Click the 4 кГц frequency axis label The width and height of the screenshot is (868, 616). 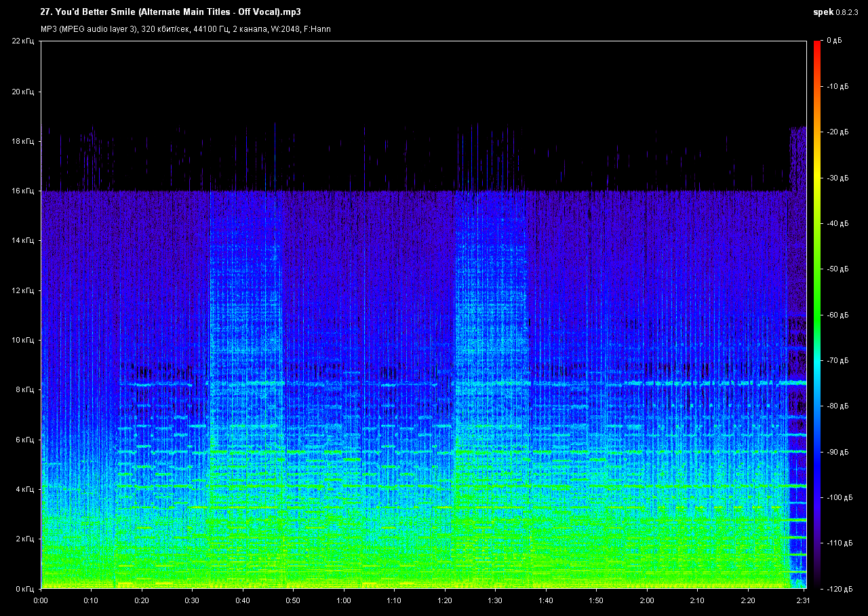(x=24, y=489)
